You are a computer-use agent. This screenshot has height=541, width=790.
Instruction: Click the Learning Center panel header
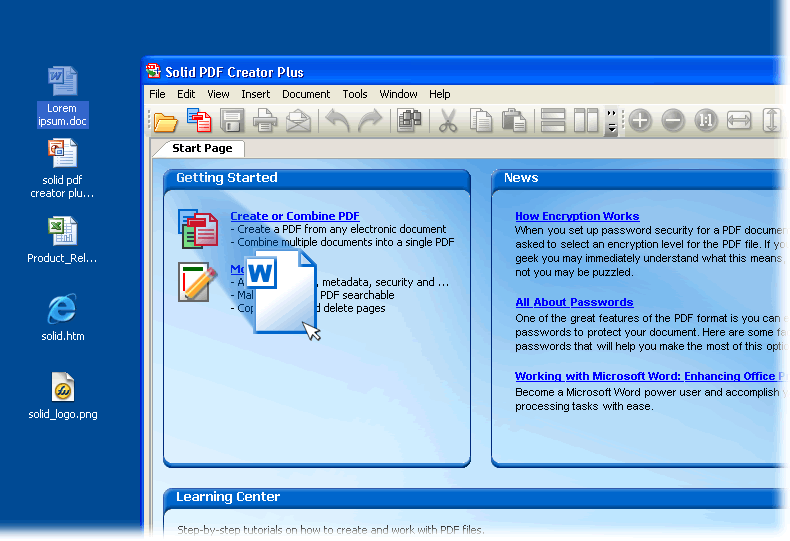476,497
